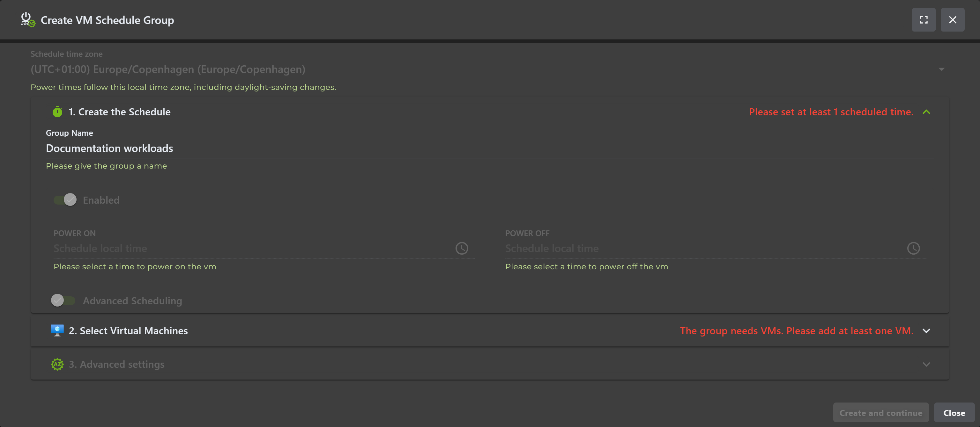
Task: Click the VM schedule power icon in title
Action: point(28,20)
